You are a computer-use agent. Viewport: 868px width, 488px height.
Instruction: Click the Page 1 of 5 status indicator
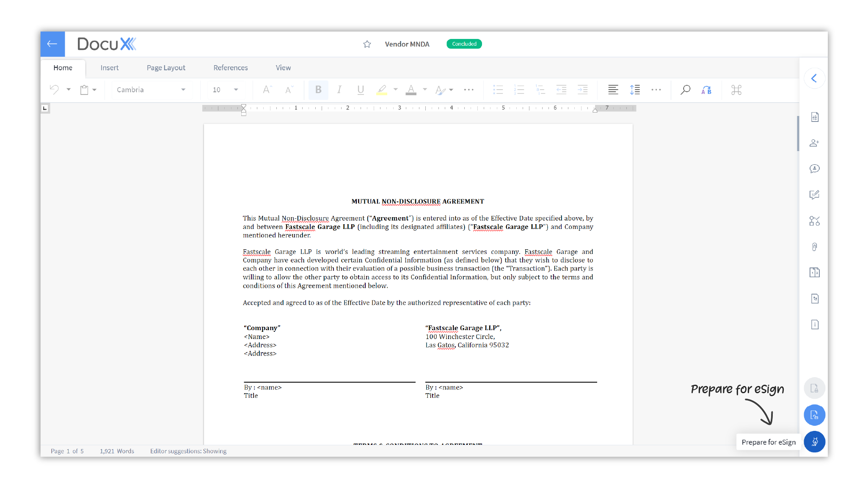67,451
